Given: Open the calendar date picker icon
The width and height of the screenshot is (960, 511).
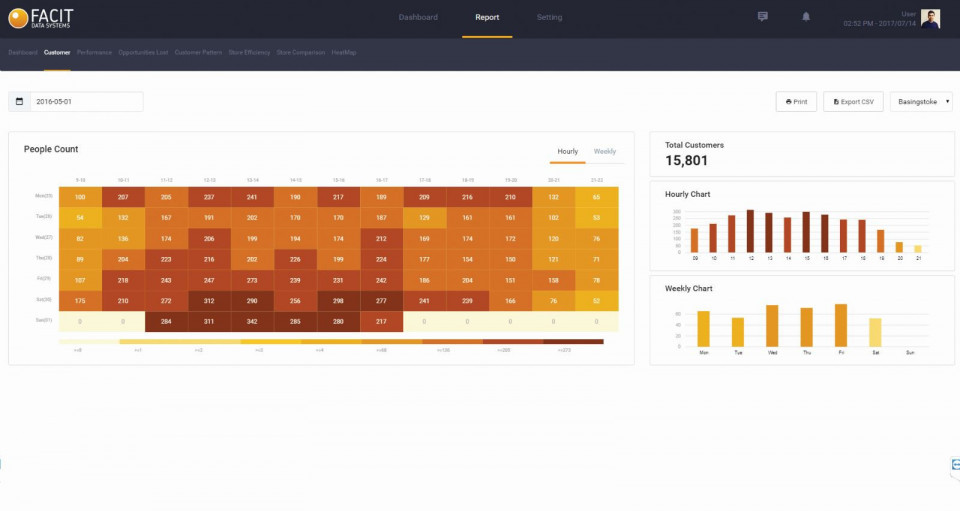Looking at the screenshot, I should click(x=19, y=102).
